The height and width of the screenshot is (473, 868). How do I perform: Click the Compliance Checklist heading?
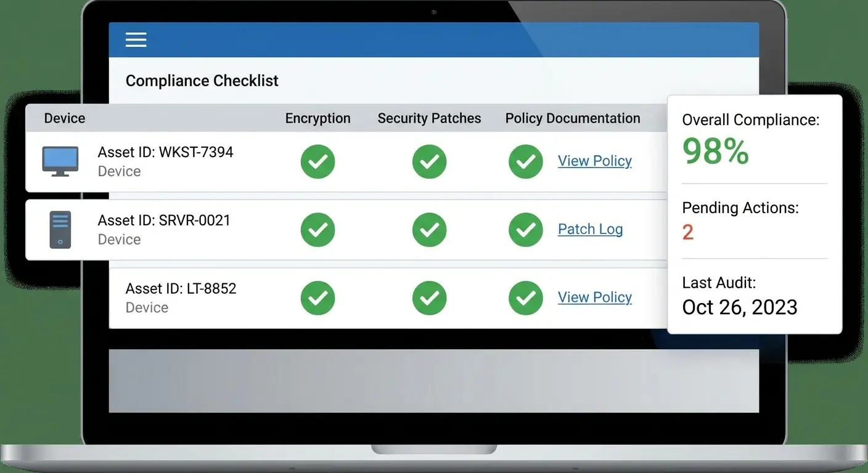point(202,81)
